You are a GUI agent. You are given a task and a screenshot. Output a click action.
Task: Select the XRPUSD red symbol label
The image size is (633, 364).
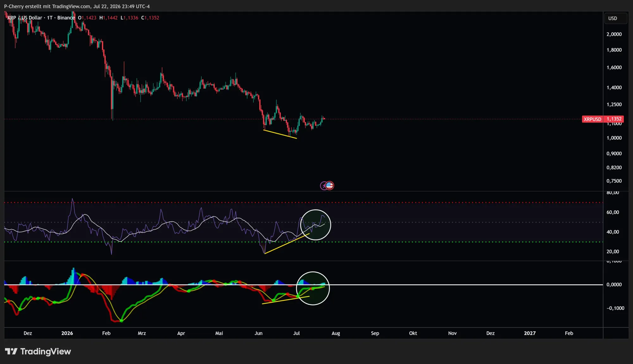pyautogui.click(x=592, y=119)
